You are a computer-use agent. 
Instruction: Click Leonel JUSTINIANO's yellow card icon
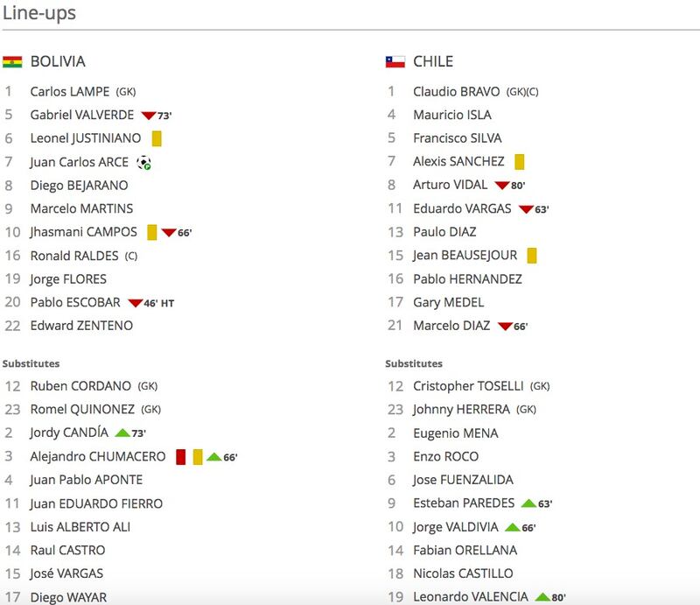[x=157, y=138]
